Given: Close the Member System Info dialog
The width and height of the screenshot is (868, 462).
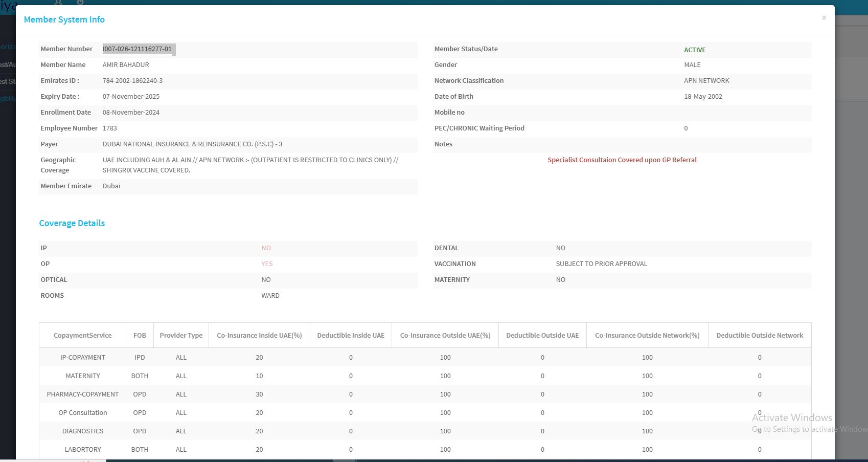Looking at the screenshot, I should click(x=824, y=18).
